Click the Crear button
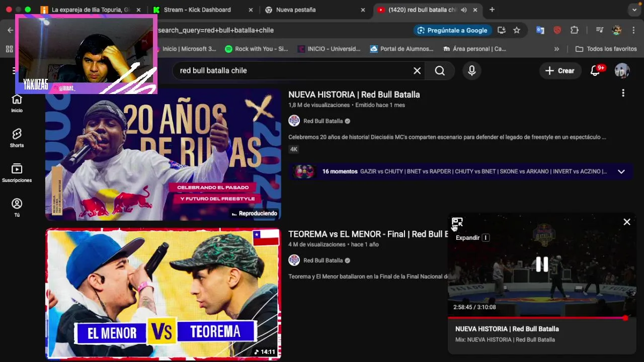The width and height of the screenshot is (644, 362). coord(560,71)
